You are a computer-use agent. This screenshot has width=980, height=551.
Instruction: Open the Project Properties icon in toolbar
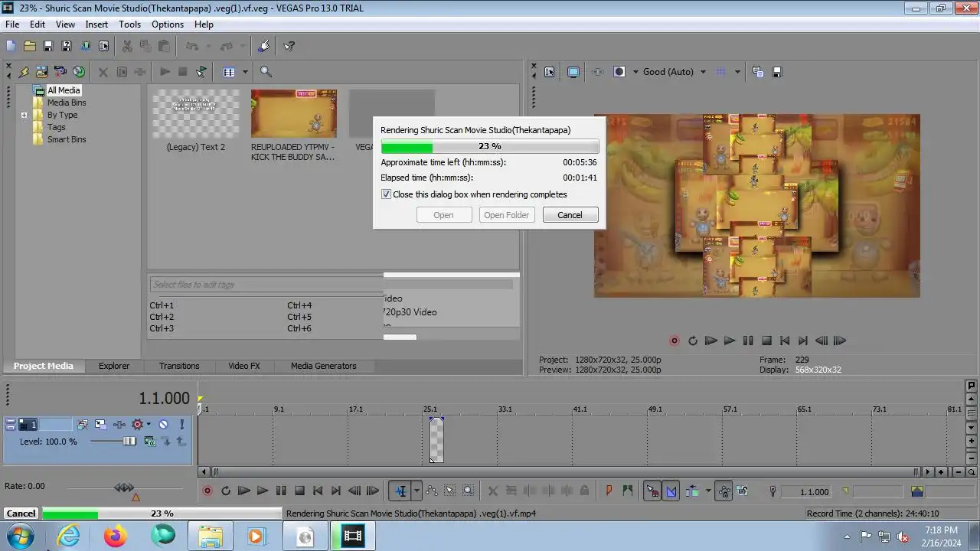point(103,46)
